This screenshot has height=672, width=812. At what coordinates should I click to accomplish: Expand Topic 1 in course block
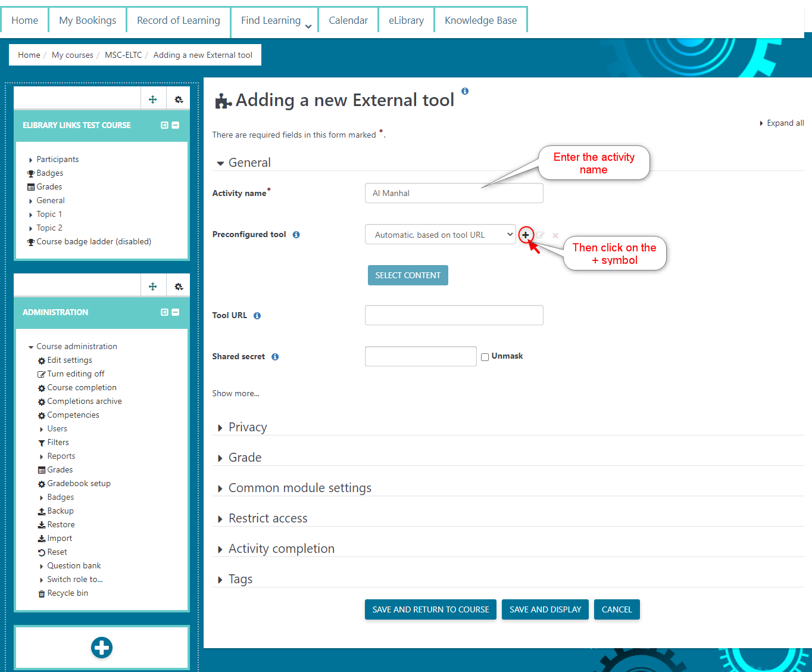click(45, 214)
